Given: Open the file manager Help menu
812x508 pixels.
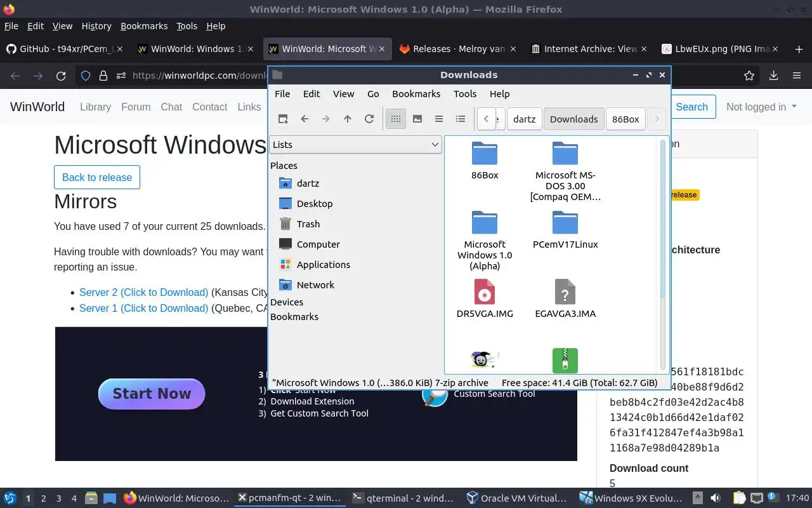Looking at the screenshot, I should point(499,93).
